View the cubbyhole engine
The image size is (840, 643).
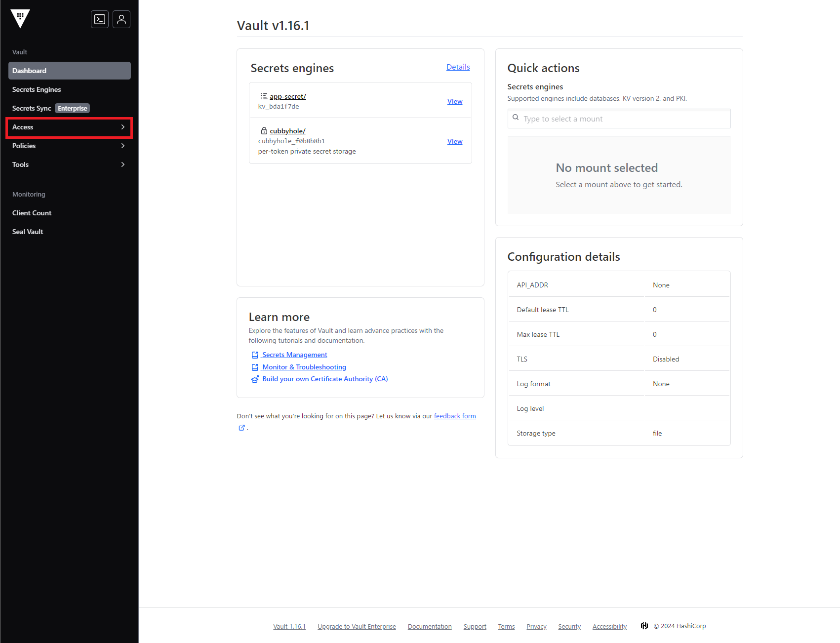pyautogui.click(x=455, y=141)
